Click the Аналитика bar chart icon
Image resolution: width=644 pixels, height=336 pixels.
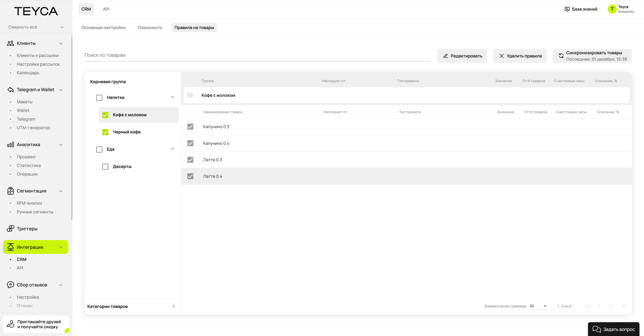click(x=10, y=145)
